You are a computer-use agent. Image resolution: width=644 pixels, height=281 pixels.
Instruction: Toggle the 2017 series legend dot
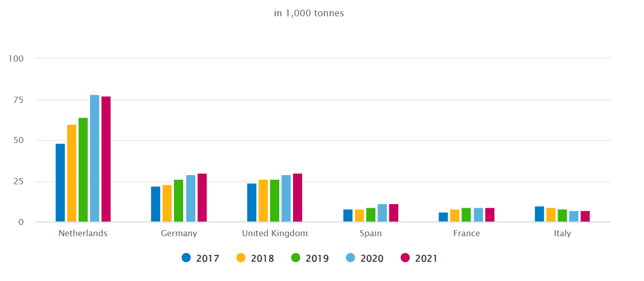(186, 258)
